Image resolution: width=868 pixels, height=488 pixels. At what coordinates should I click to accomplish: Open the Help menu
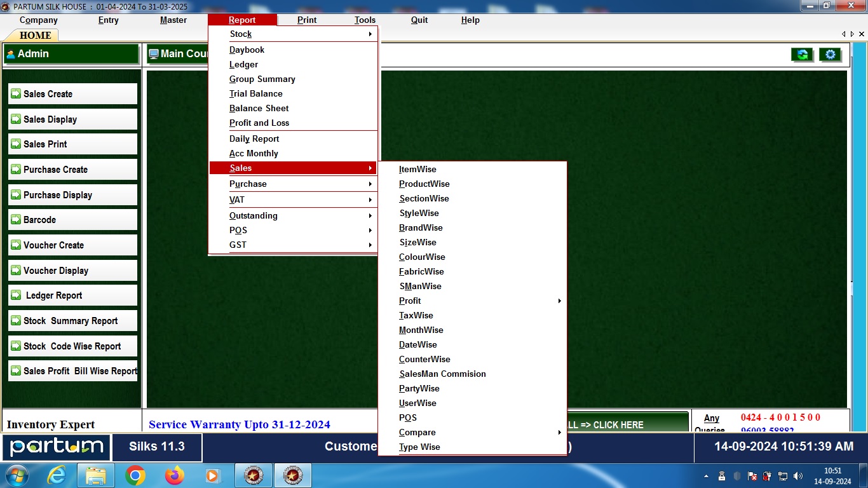470,20
